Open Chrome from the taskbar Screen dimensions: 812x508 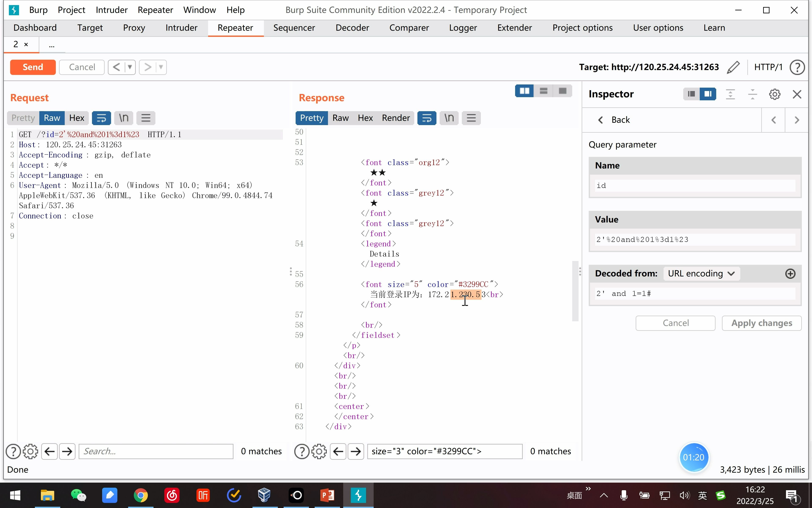pos(141,495)
